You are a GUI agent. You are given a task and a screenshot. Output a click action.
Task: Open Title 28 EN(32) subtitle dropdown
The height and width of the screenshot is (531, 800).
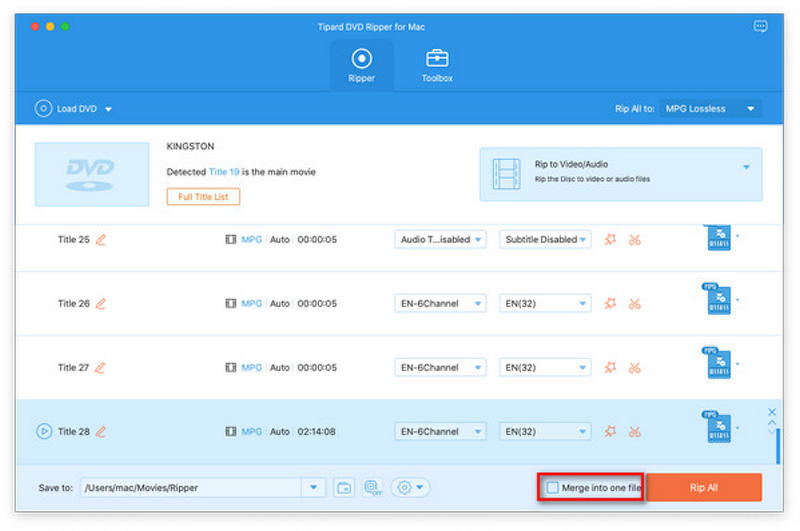[x=545, y=432]
